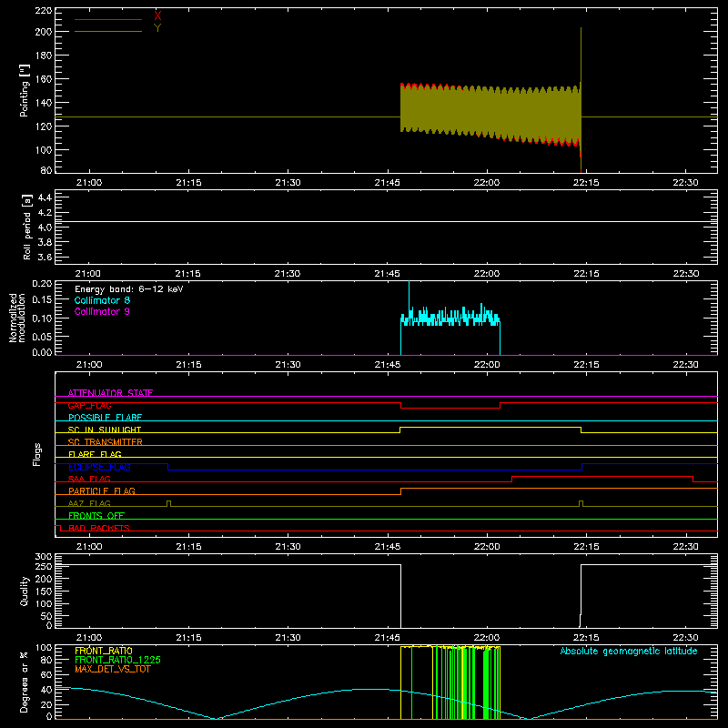Click the tall Y pointing spike peak
The image size is (728, 728).
pos(581,29)
